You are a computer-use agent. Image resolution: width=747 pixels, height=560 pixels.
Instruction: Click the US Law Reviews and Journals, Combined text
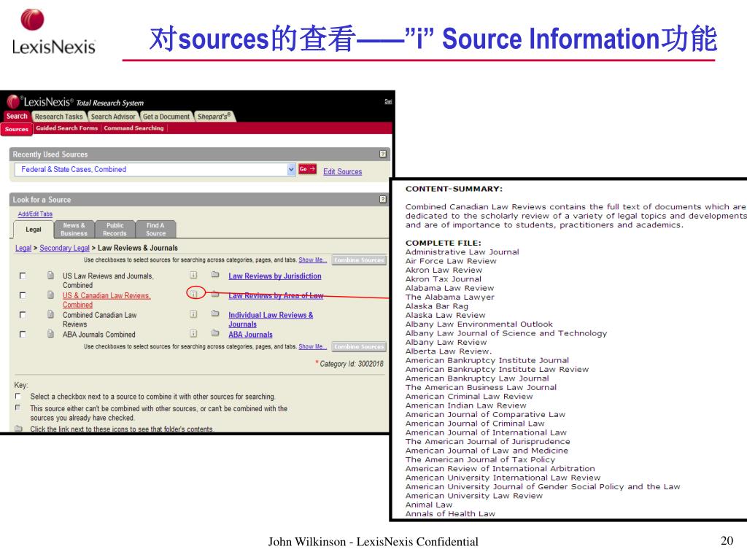[108, 281]
